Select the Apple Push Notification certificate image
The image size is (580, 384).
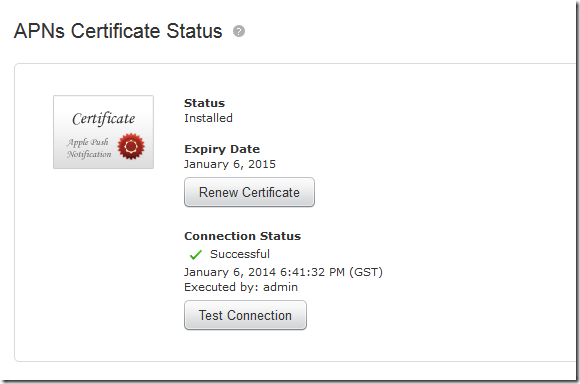pos(103,132)
